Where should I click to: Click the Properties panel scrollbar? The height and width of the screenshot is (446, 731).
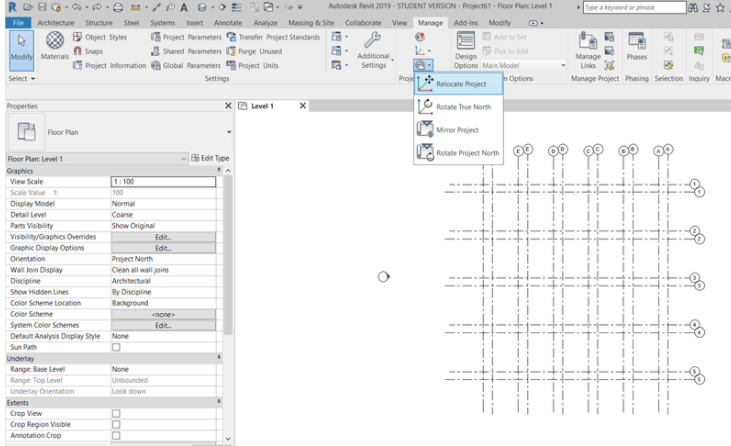coord(228,254)
